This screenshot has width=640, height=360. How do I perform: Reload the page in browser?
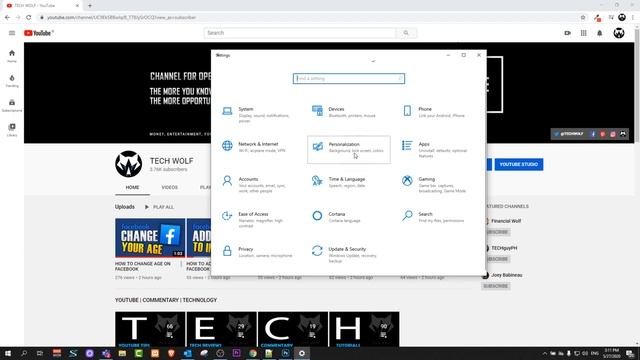pos(29,18)
